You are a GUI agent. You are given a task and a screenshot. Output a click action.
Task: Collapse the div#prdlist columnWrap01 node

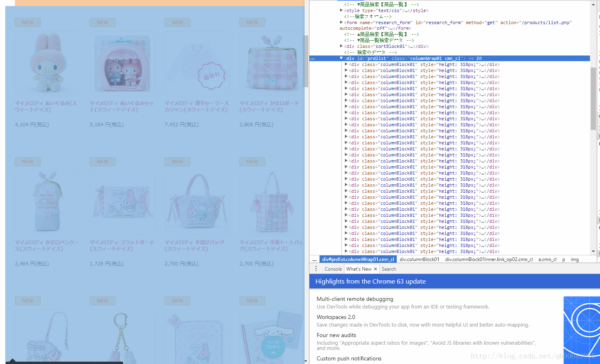coord(341,58)
